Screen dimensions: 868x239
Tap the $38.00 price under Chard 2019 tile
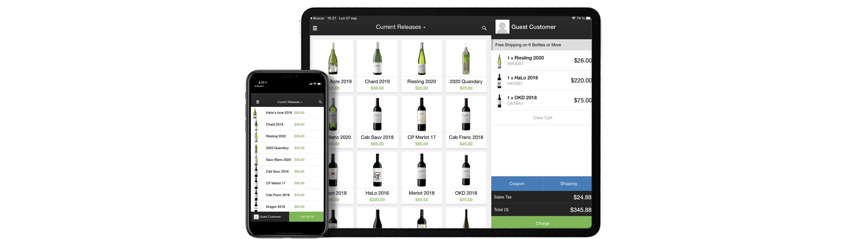pos(377,88)
